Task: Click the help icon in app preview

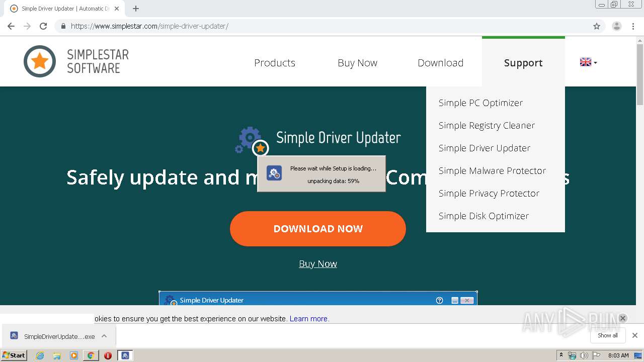Action: (439, 300)
